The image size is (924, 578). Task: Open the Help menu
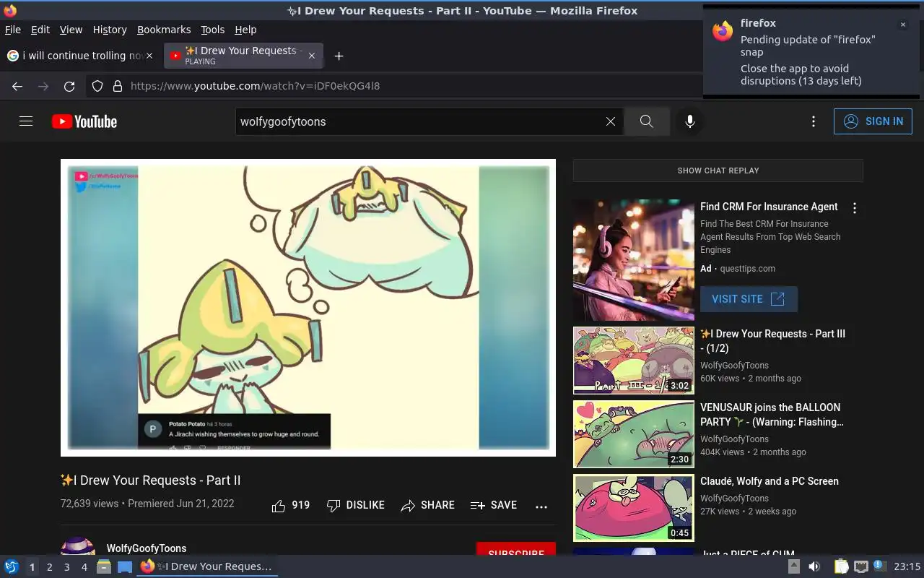click(245, 30)
